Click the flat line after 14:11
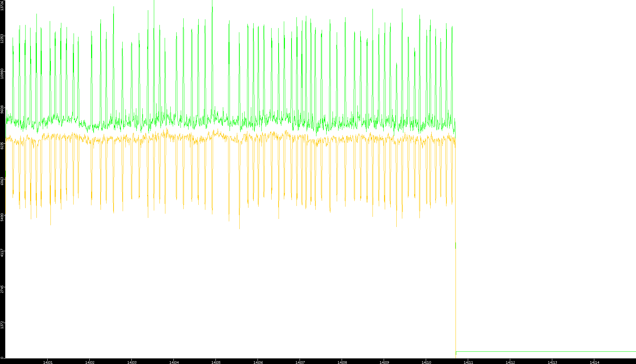 [543, 351]
